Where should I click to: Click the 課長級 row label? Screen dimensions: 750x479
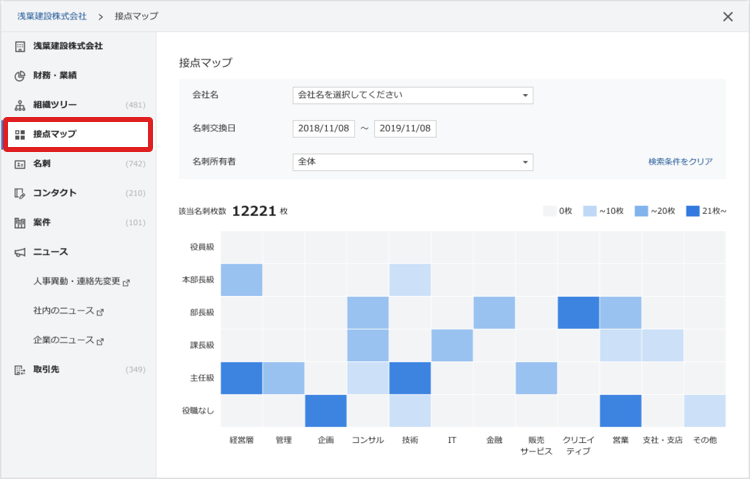[x=202, y=345]
